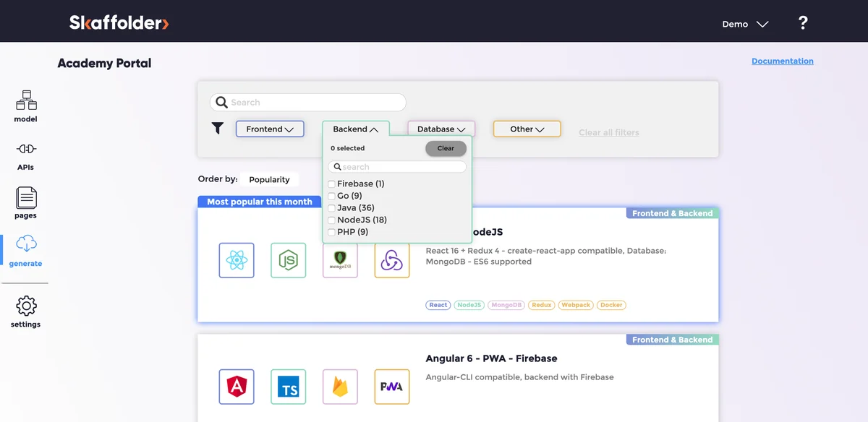The height and width of the screenshot is (422, 868).
Task: Click the filter funnel icon
Action: pyautogui.click(x=218, y=129)
